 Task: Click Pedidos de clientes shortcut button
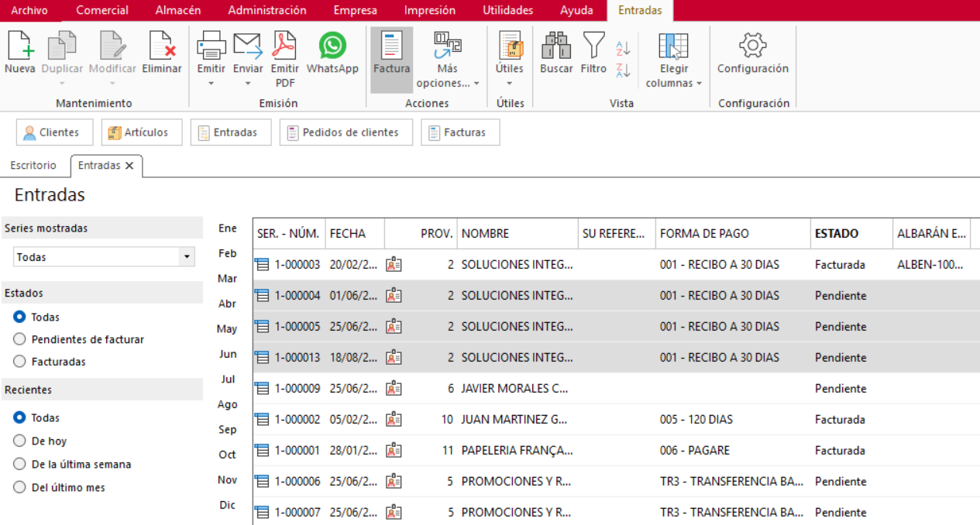346,132
